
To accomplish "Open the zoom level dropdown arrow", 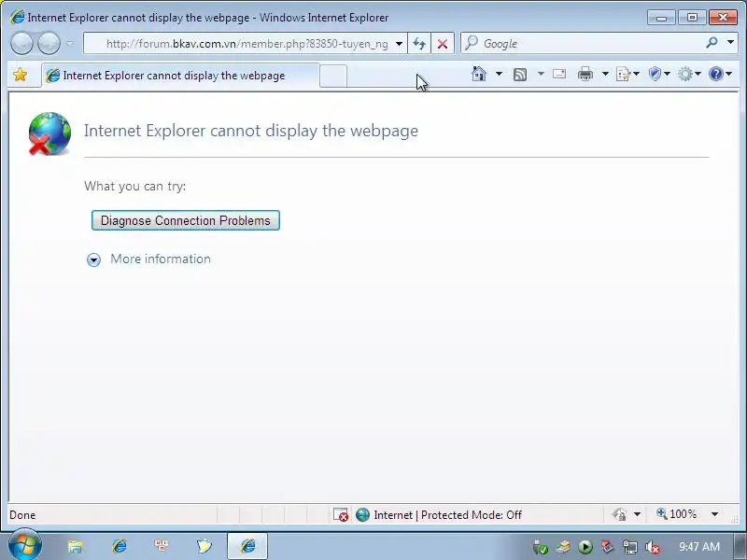I will (714, 514).
